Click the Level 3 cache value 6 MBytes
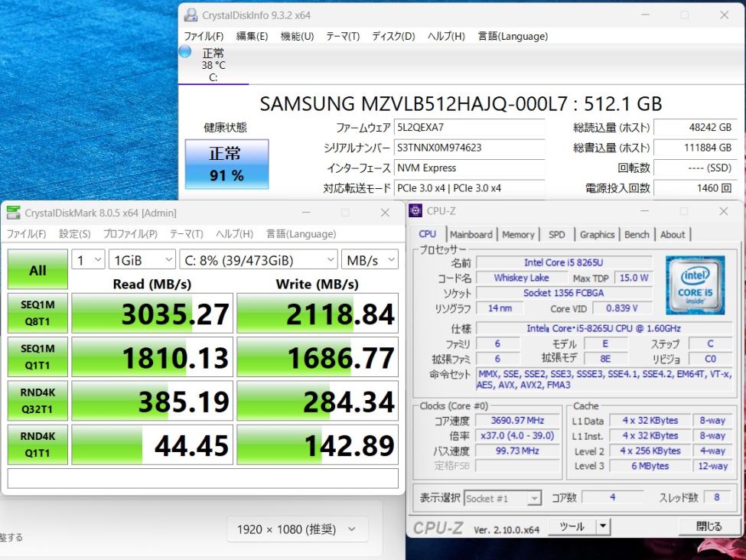 pos(650,466)
